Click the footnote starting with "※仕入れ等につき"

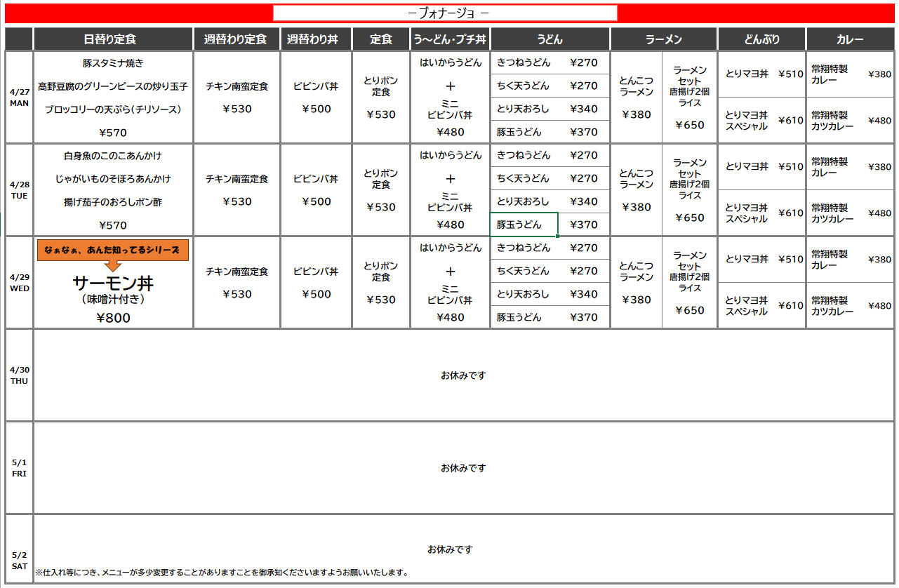tap(222, 573)
